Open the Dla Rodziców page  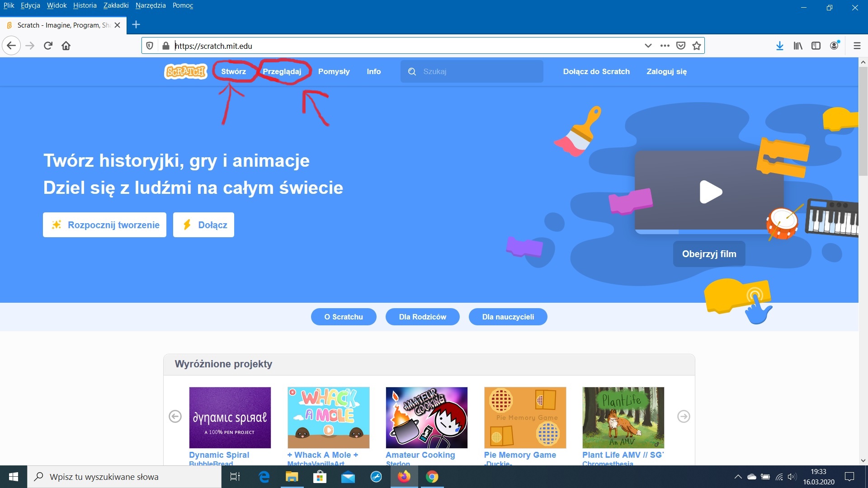pyautogui.click(x=422, y=317)
